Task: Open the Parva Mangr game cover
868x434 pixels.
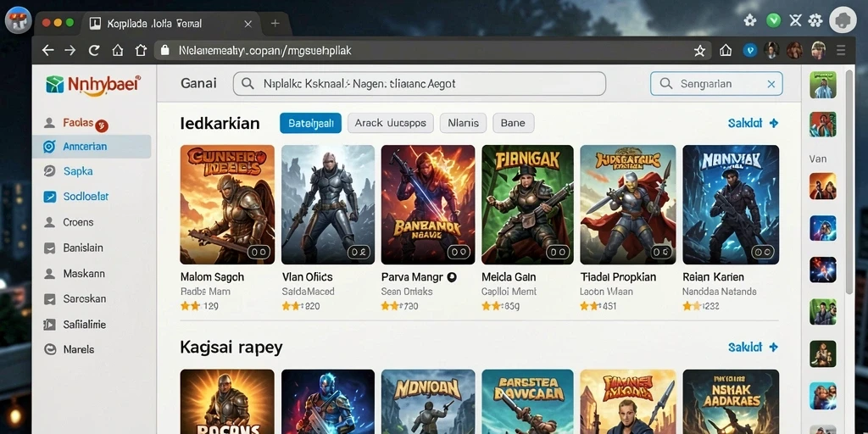Action: click(428, 204)
